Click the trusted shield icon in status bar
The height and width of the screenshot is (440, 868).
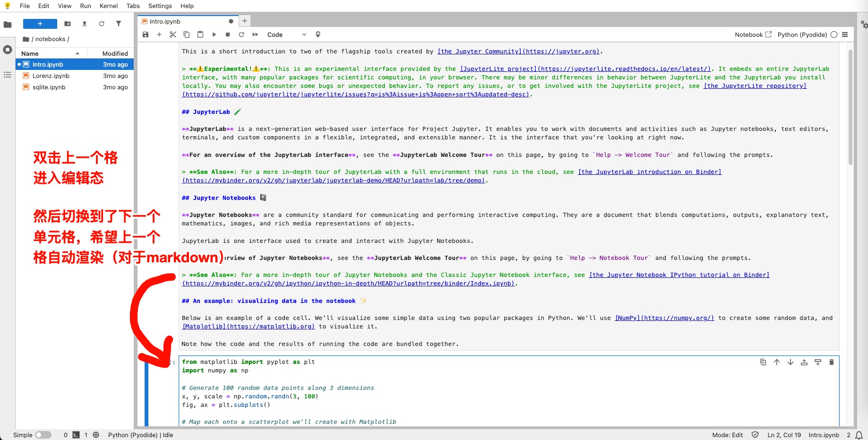pyautogui.click(x=755, y=435)
